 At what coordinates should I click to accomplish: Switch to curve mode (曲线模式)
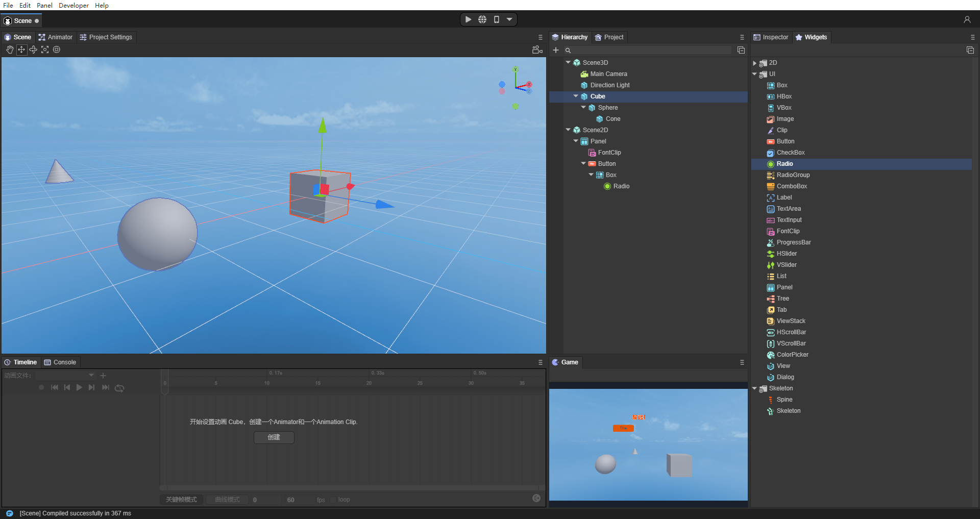(x=227, y=500)
